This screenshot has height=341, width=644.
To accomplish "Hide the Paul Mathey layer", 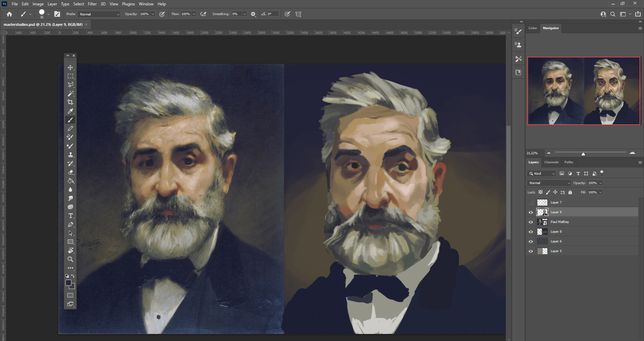I will 531,222.
